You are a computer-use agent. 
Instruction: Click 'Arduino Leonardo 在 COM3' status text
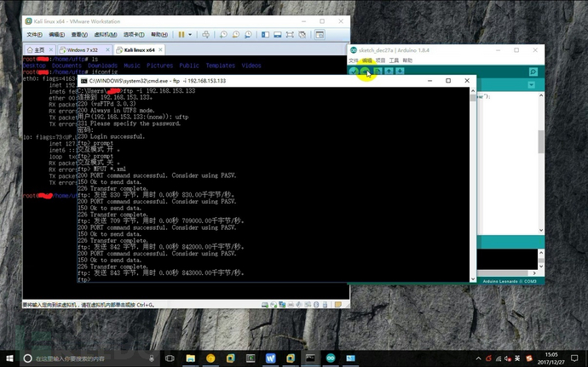(x=510, y=281)
